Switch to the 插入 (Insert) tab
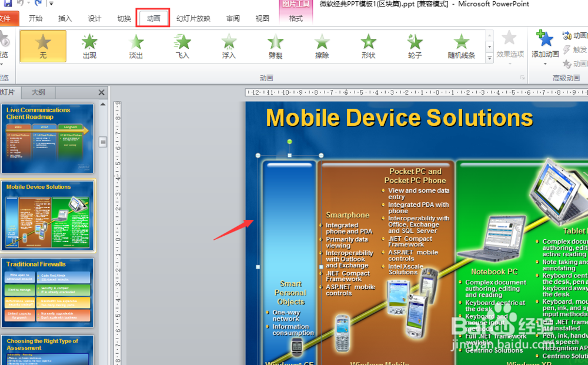 coord(65,18)
